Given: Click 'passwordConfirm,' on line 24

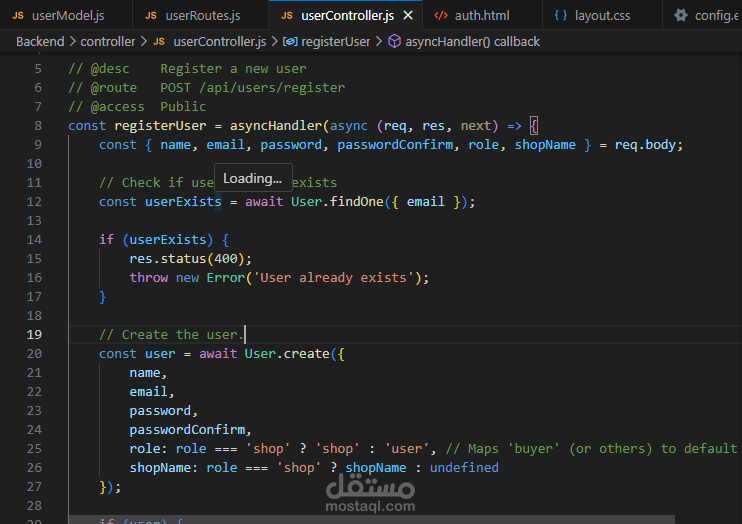Looking at the screenshot, I should 190,430.
